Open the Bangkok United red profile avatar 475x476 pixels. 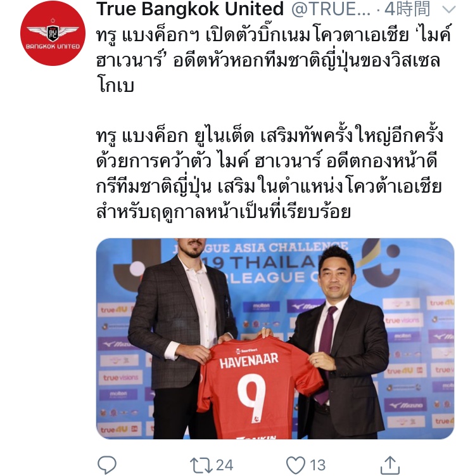pos(53,34)
